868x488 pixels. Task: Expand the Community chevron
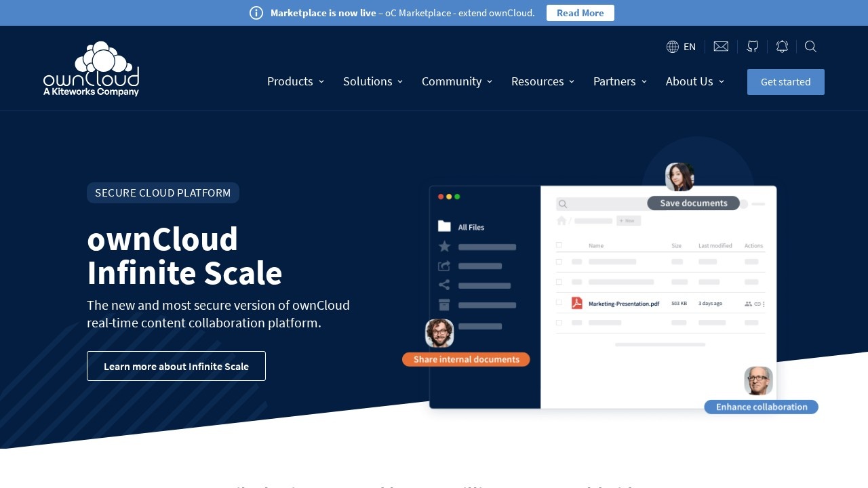pyautogui.click(x=490, y=82)
